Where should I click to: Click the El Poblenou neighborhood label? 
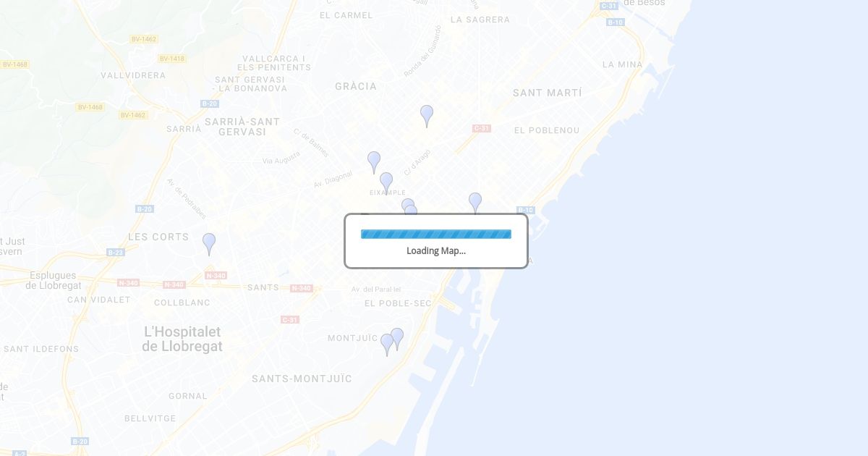(547, 130)
